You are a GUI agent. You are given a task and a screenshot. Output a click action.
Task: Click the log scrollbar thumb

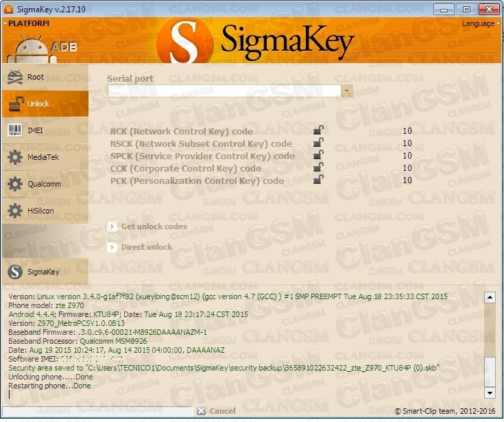tap(490, 371)
